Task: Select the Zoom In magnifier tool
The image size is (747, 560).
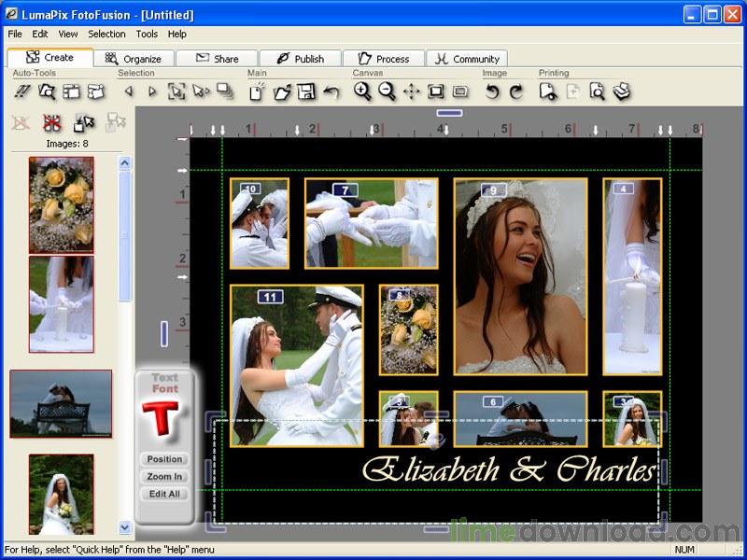Action: (x=360, y=91)
